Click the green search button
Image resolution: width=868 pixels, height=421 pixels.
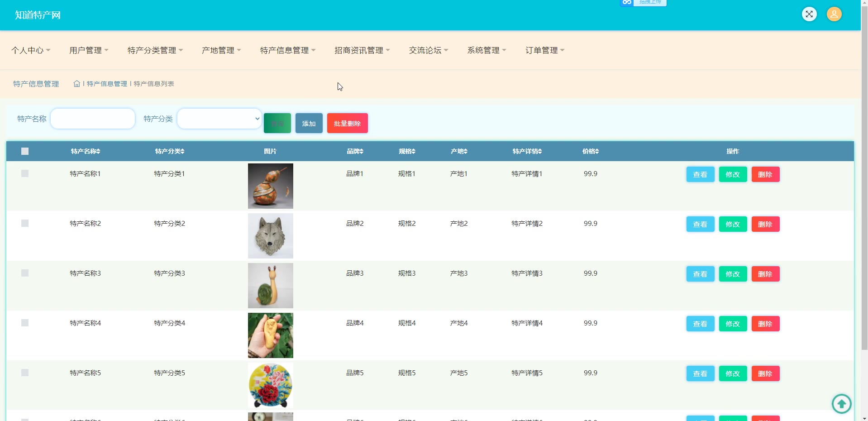coord(277,123)
